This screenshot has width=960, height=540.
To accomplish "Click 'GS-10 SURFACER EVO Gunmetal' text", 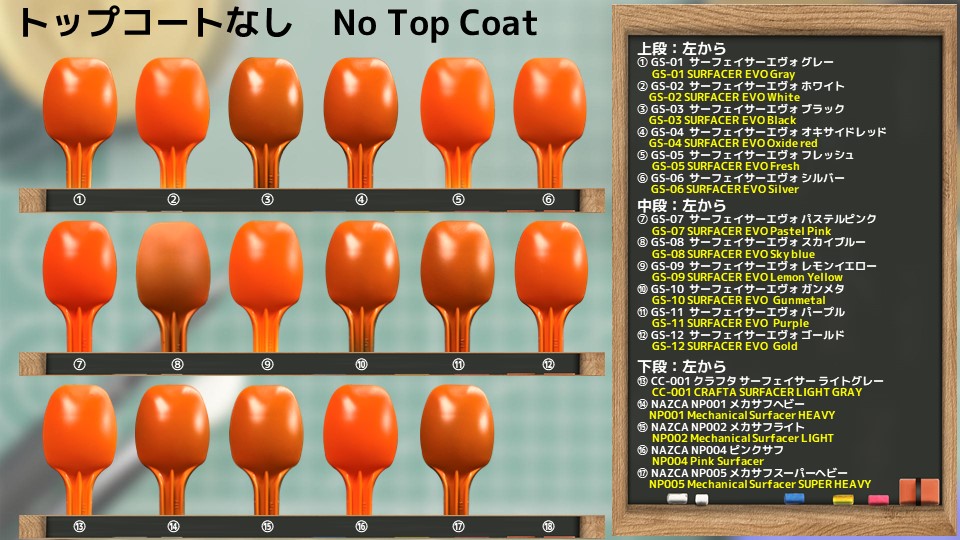I will pos(738,300).
